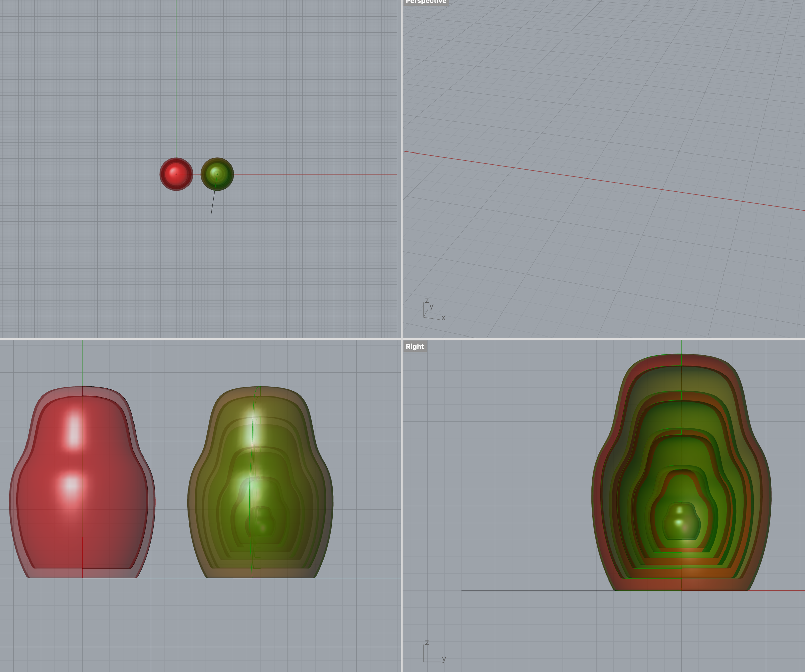Click the Perspective viewport label text
The image size is (805, 672).
[426, 2]
